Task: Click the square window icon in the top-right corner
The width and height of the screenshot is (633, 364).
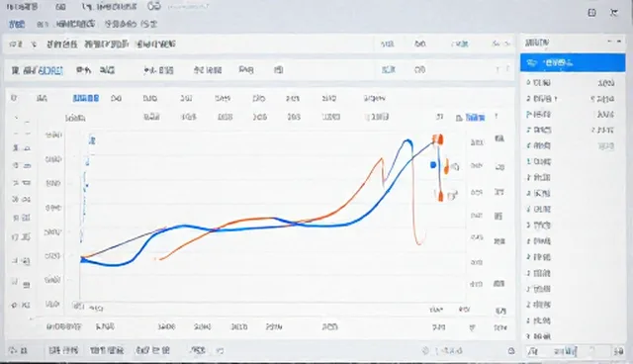Action: pyautogui.click(x=591, y=13)
